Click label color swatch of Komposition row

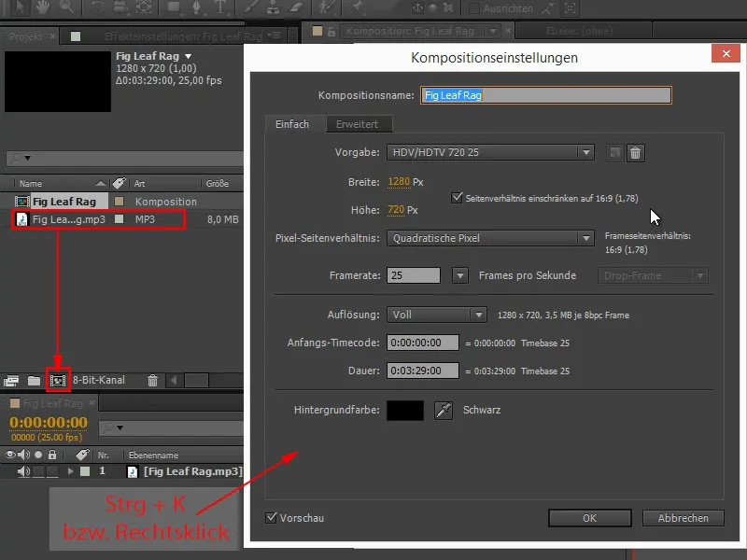coord(120,202)
